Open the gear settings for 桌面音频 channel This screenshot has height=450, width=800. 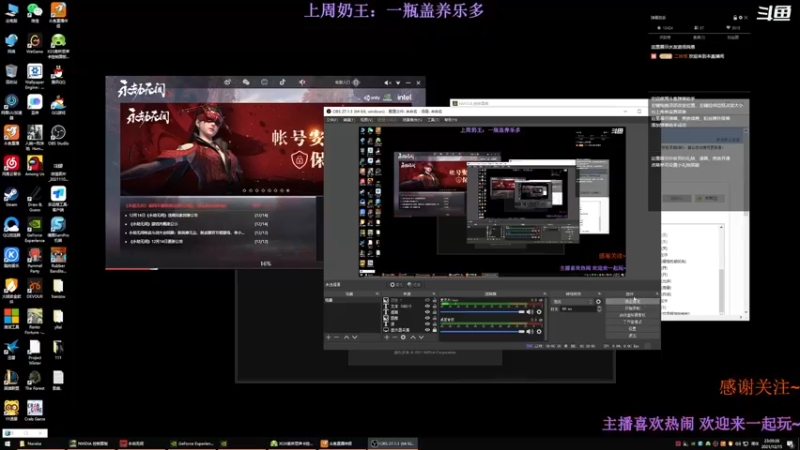[539, 332]
